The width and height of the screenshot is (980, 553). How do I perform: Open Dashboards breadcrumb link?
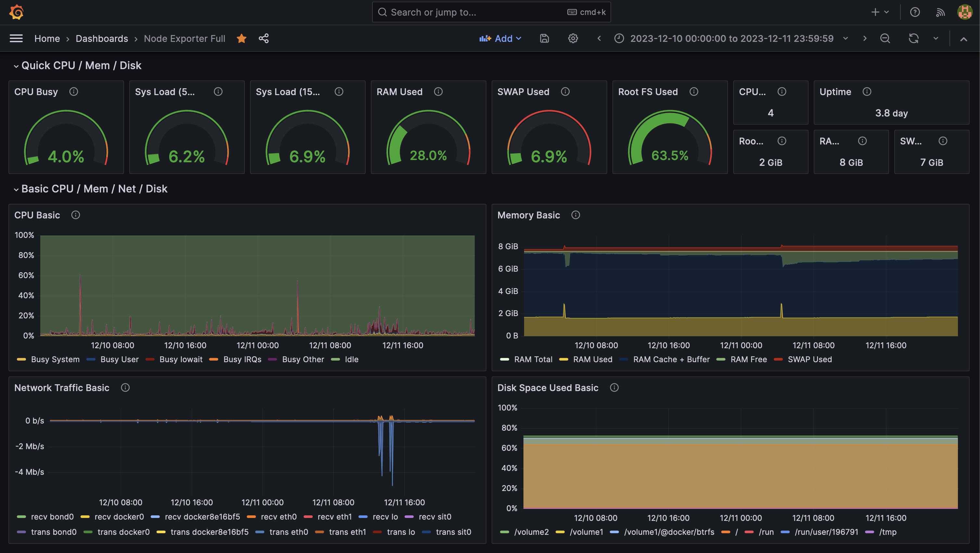pyautogui.click(x=102, y=38)
